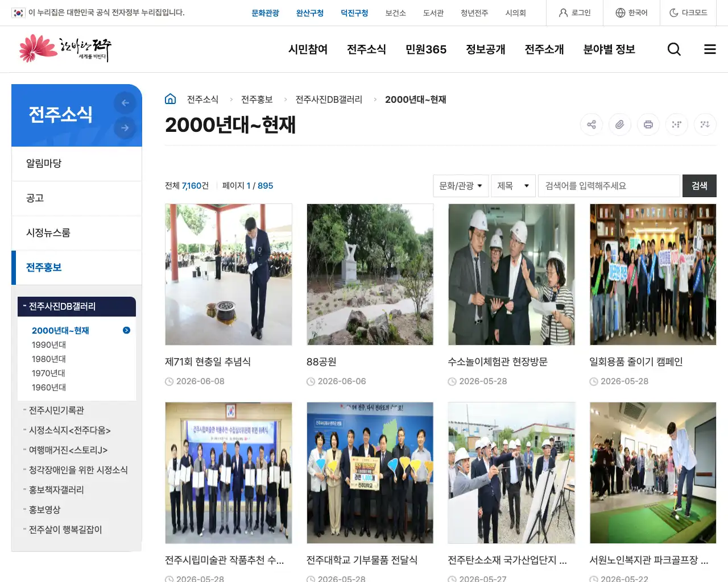This screenshot has width=728, height=582.
Task: Click the share icon button
Action: click(591, 124)
